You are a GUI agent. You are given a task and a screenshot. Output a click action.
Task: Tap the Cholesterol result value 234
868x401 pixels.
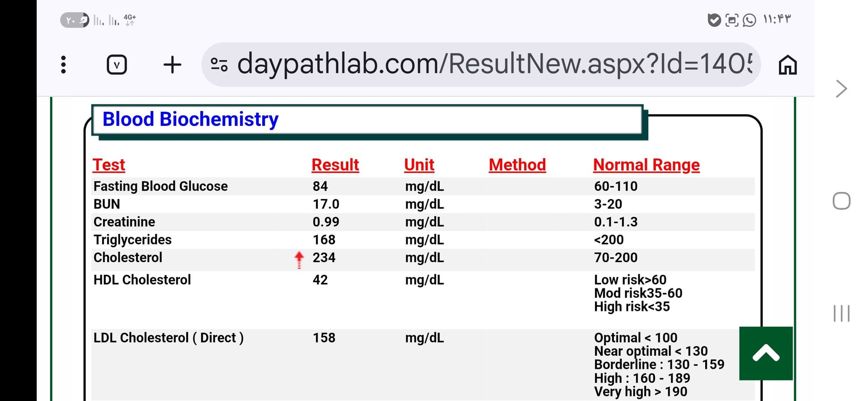[x=324, y=258]
